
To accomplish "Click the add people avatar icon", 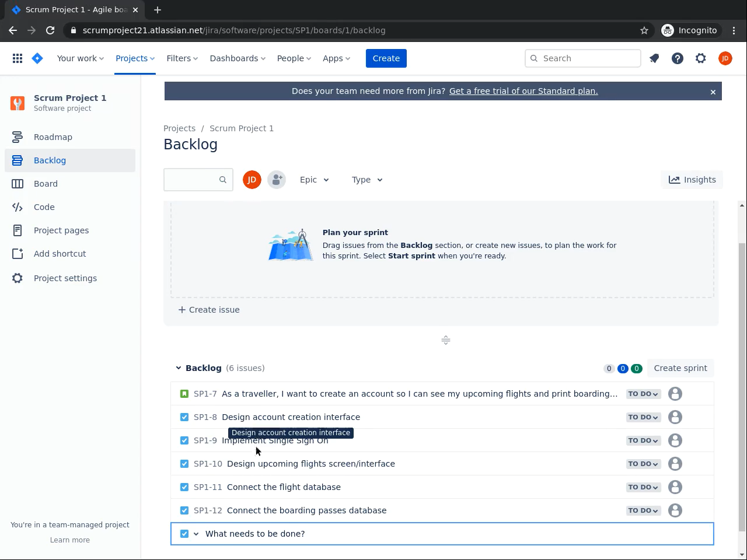I will click(277, 180).
